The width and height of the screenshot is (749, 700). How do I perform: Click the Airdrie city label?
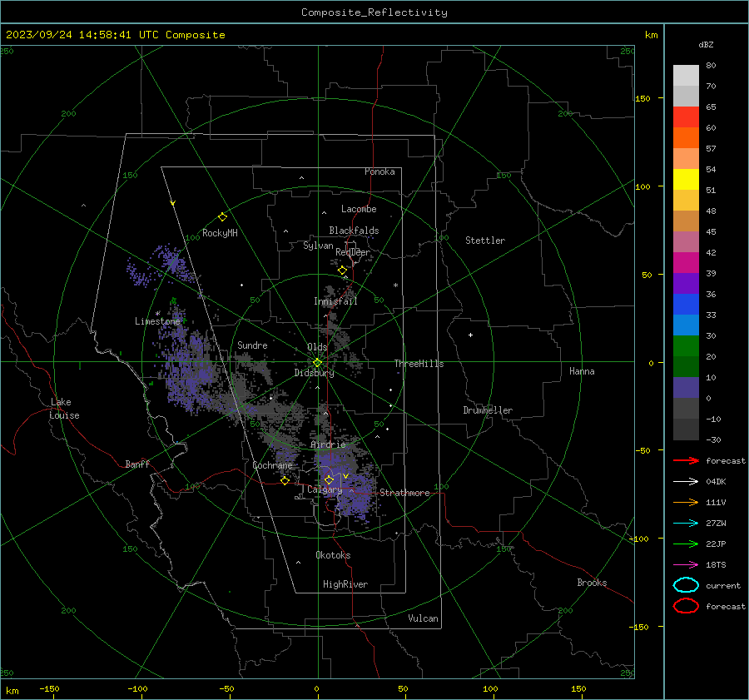coord(328,444)
